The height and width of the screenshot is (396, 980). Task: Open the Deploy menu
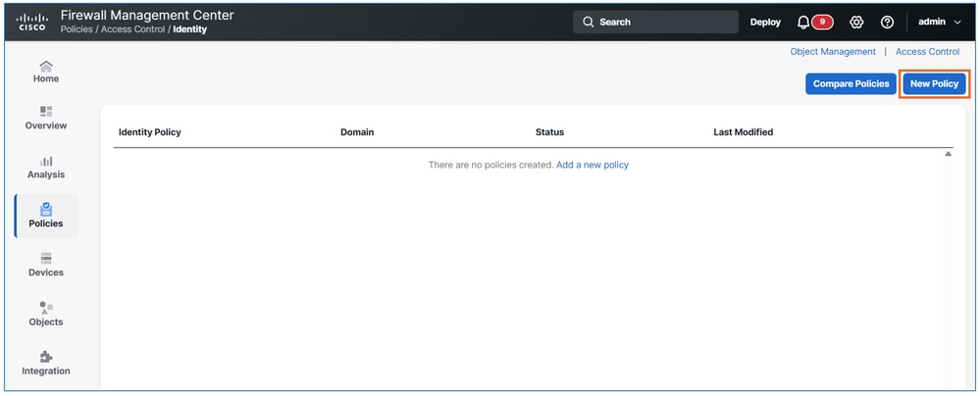click(765, 22)
